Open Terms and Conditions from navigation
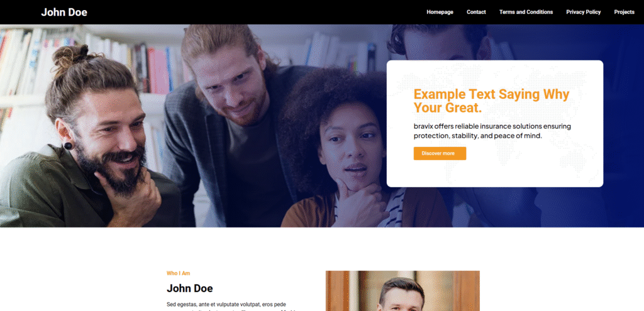 (526, 13)
